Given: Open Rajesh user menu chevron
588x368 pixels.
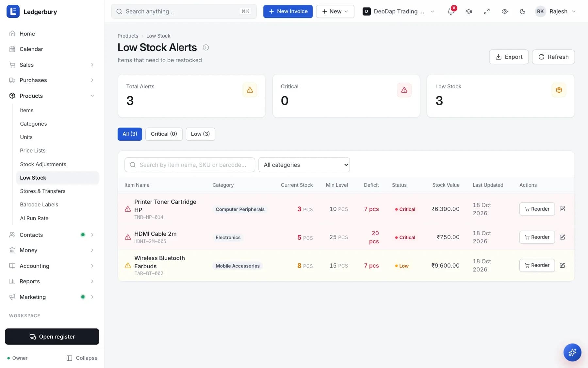Looking at the screenshot, I should (574, 11).
